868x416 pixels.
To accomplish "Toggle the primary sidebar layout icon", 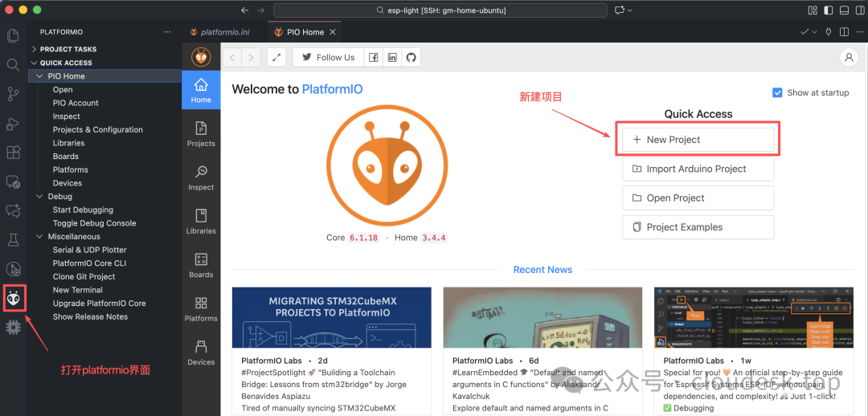I will (x=829, y=10).
